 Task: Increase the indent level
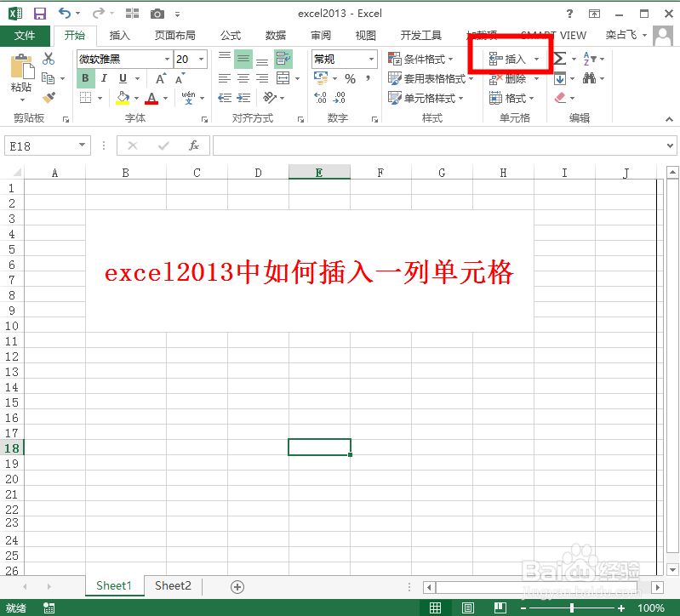[x=243, y=98]
